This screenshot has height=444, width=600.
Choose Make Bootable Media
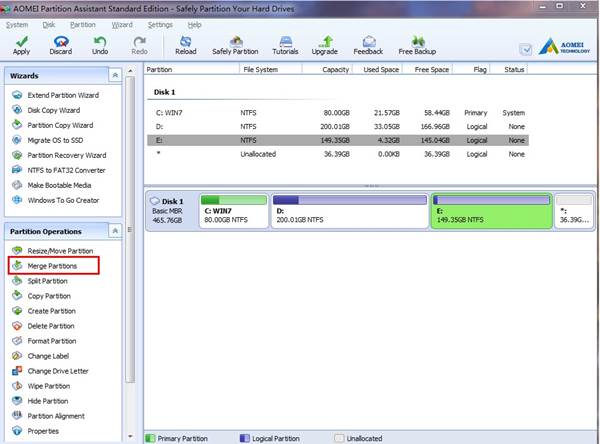pyautogui.click(x=52, y=185)
